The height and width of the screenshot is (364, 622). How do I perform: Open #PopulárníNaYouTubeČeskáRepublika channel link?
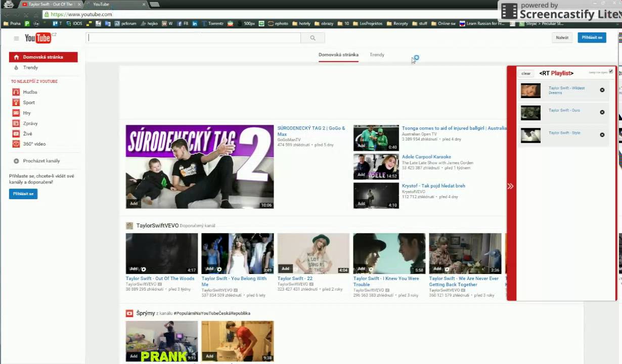pos(212,313)
